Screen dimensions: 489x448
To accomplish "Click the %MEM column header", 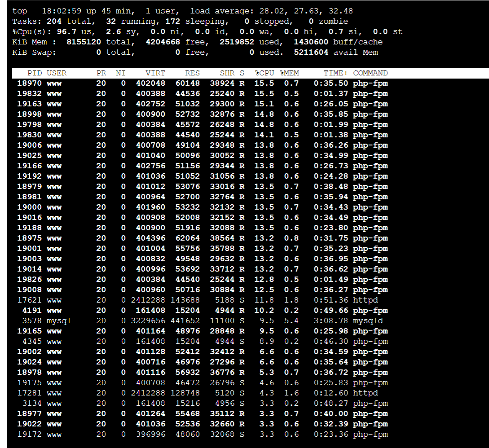I will tap(289, 73).
